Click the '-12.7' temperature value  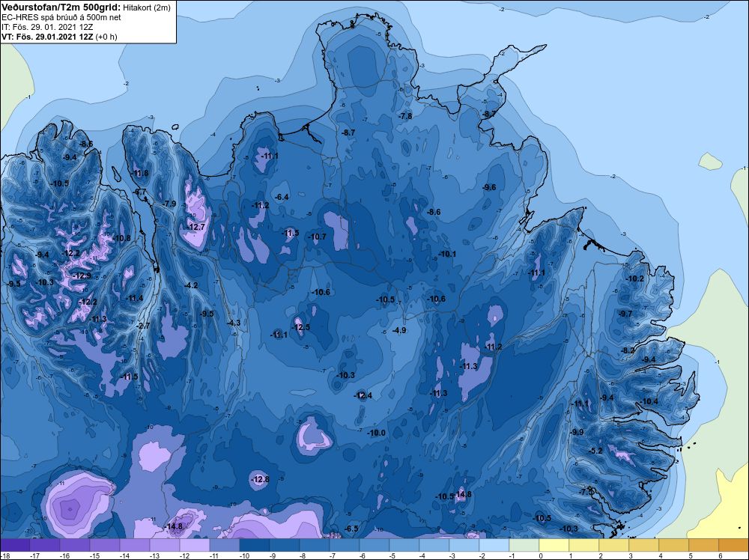click(196, 228)
